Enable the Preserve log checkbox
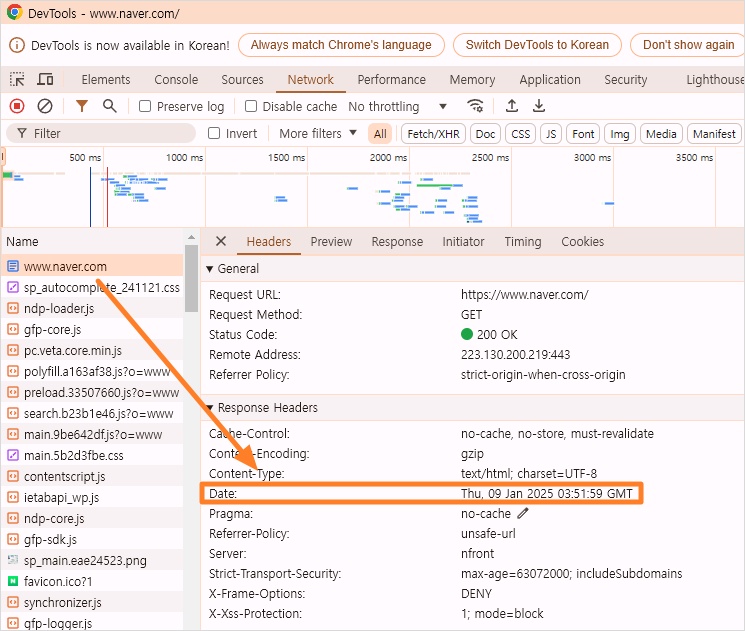This screenshot has width=745, height=631. [145, 106]
